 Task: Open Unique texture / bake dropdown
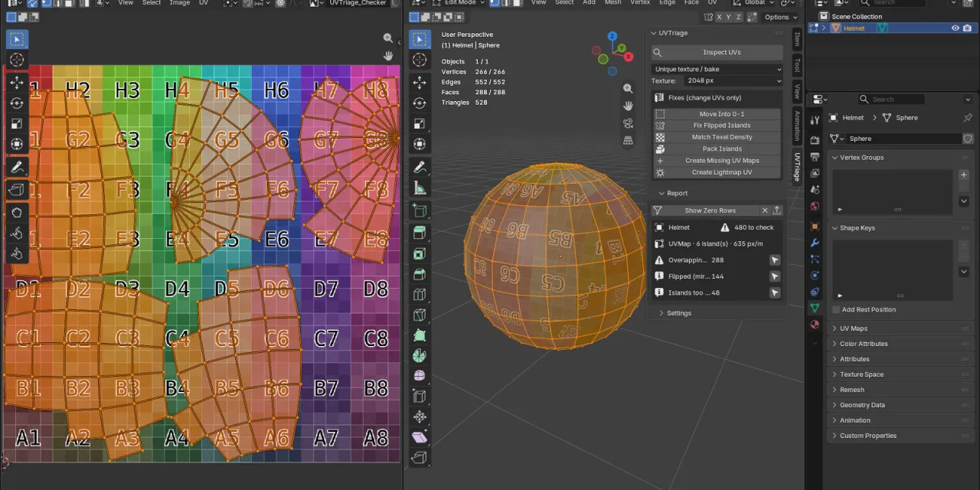point(717,70)
